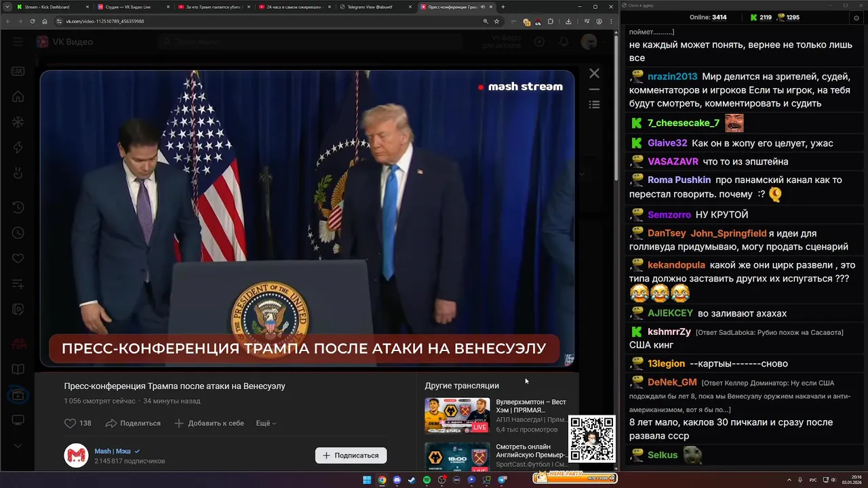Click username kekandopula in chat
868x488 pixels.
[x=676, y=265]
